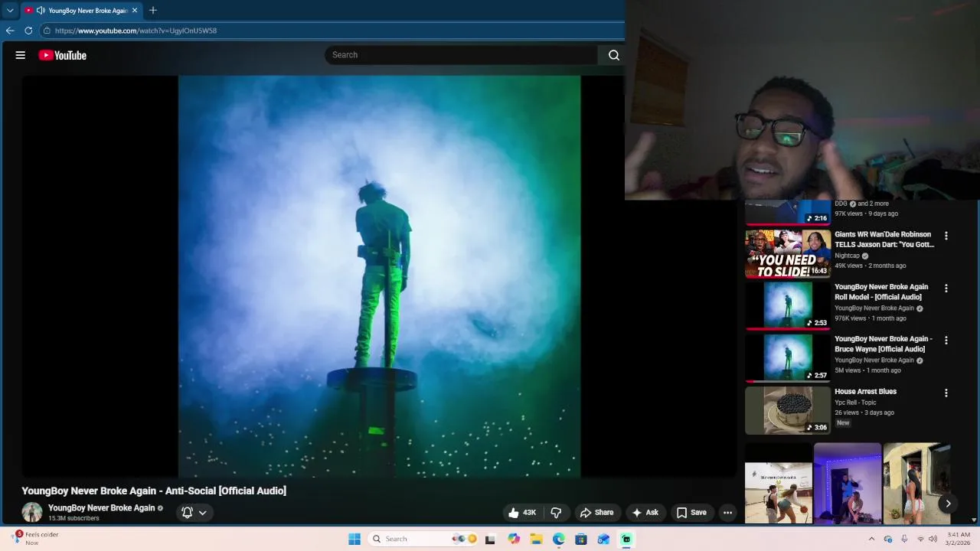Click the Anti-Social video player
The width and height of the screenshot is (980, 551).
379,276
